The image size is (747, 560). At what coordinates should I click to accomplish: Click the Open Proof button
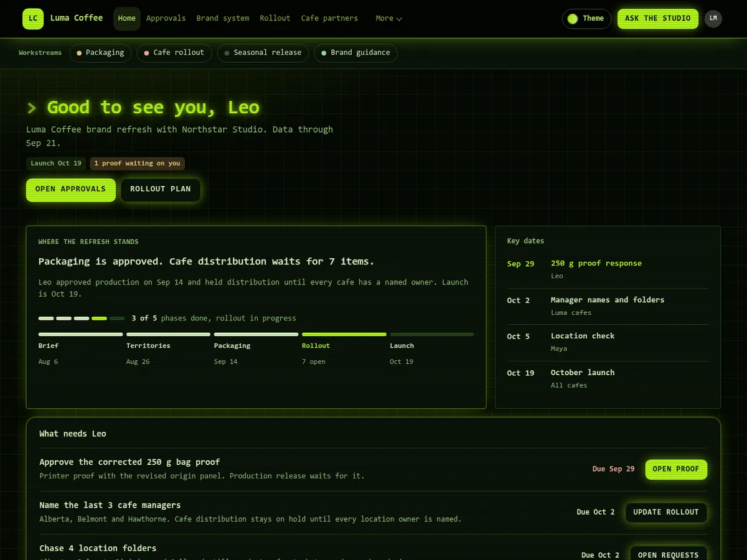(x=676, y=469)
